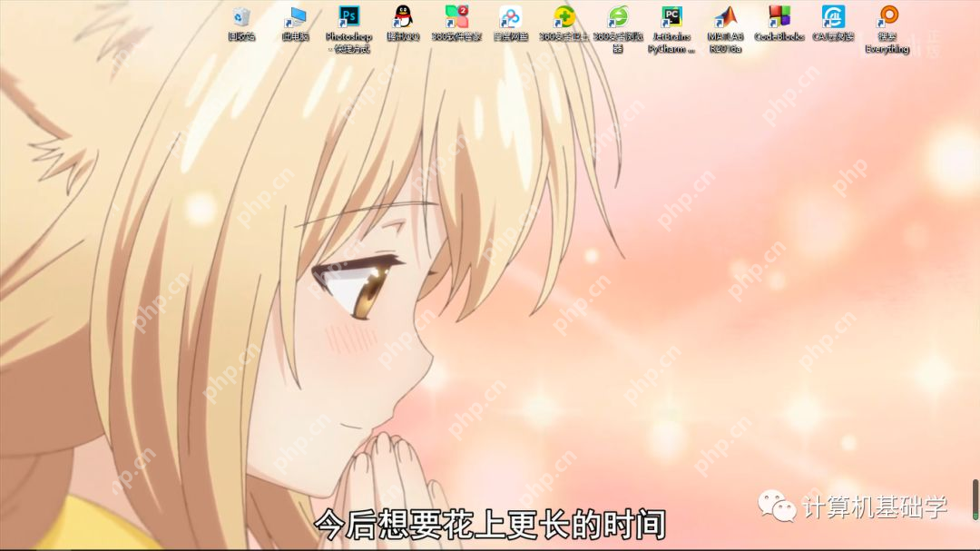
Task: Launch 360 Security Guard (360安全卫士) icon
Action: [x=563, y=16]
